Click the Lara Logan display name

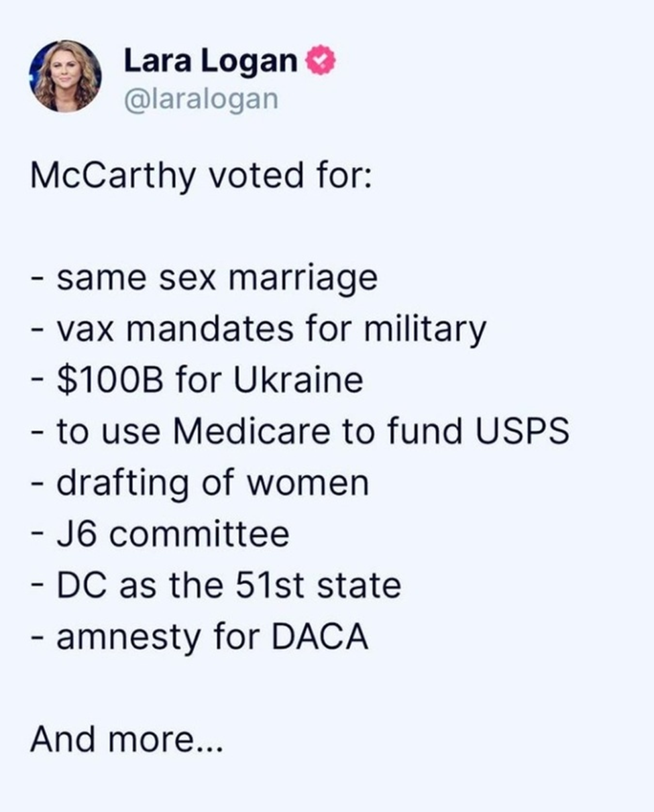click(210, 62)
